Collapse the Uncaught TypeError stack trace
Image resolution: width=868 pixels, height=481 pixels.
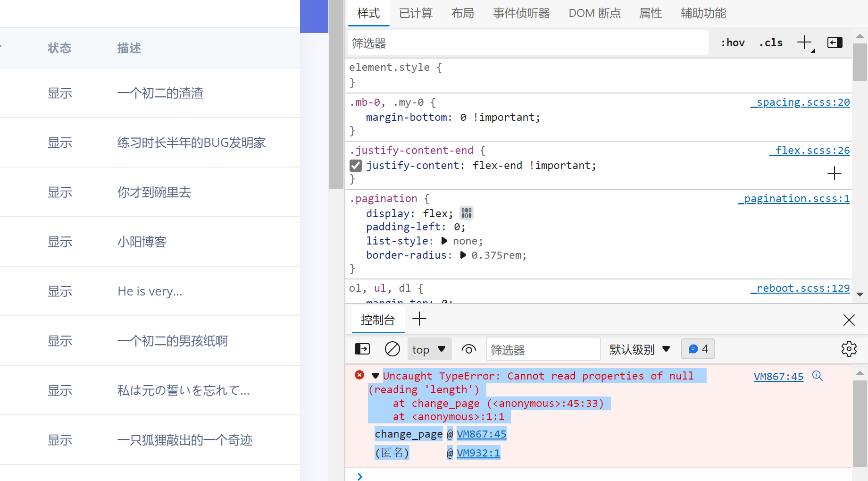tap(375, 375)
